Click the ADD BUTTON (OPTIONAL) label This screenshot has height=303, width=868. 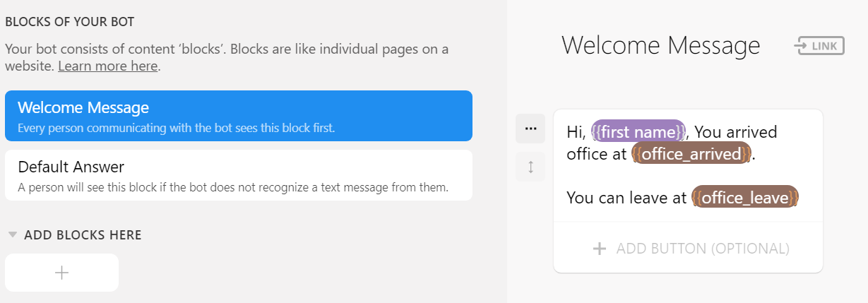click(x=703, y=249)
